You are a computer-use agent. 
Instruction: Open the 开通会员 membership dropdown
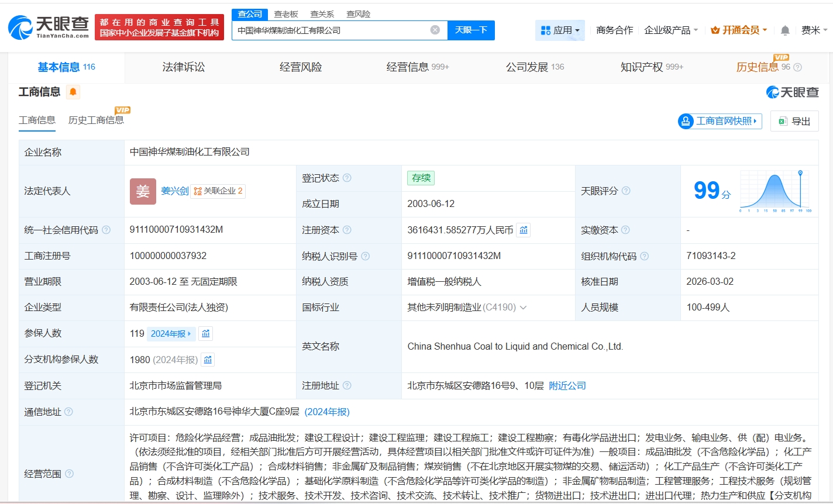coord(739,30)
